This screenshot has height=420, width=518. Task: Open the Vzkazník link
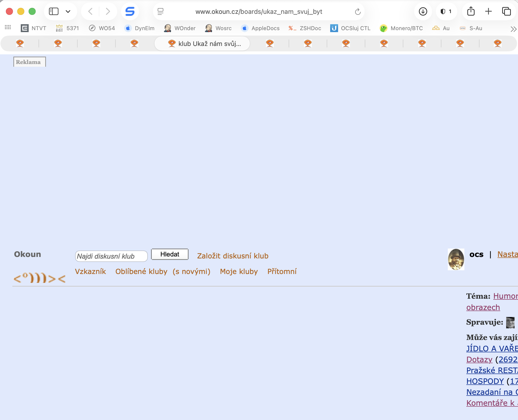[x=90, y=271]
